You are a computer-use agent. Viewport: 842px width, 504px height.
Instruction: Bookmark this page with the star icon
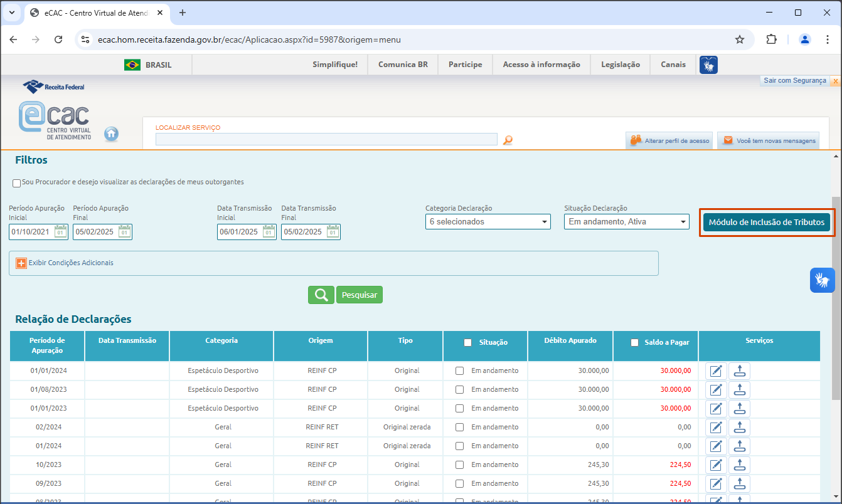740,39
